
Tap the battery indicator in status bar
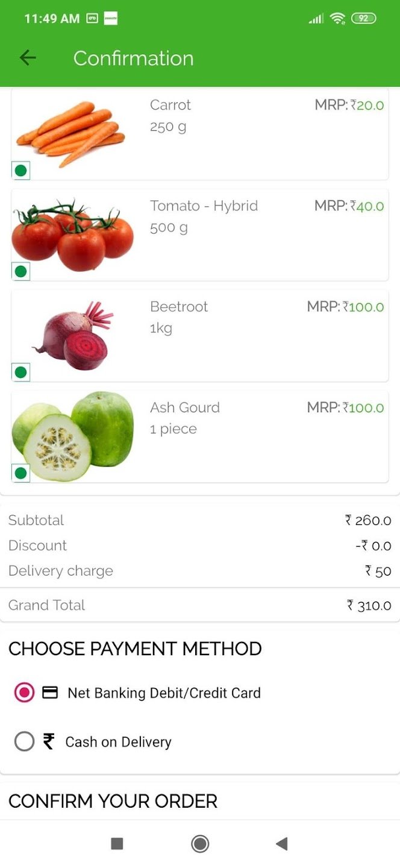[x=363, y=19]
